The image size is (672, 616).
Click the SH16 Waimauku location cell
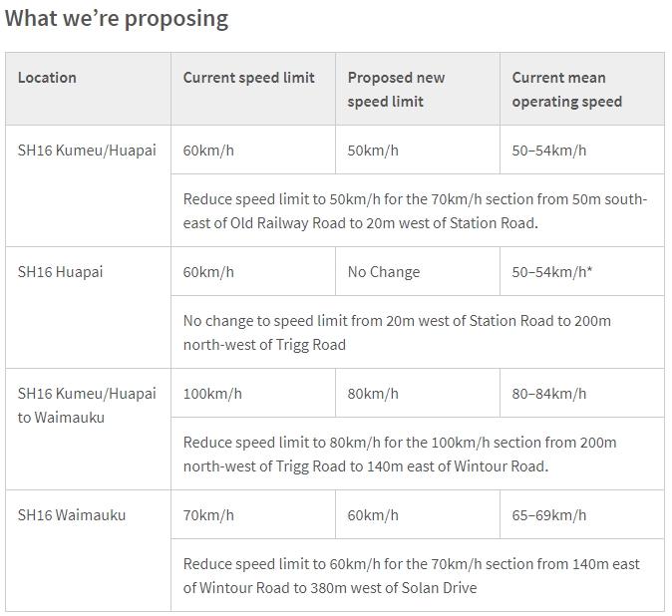click(x=70, y=515)
